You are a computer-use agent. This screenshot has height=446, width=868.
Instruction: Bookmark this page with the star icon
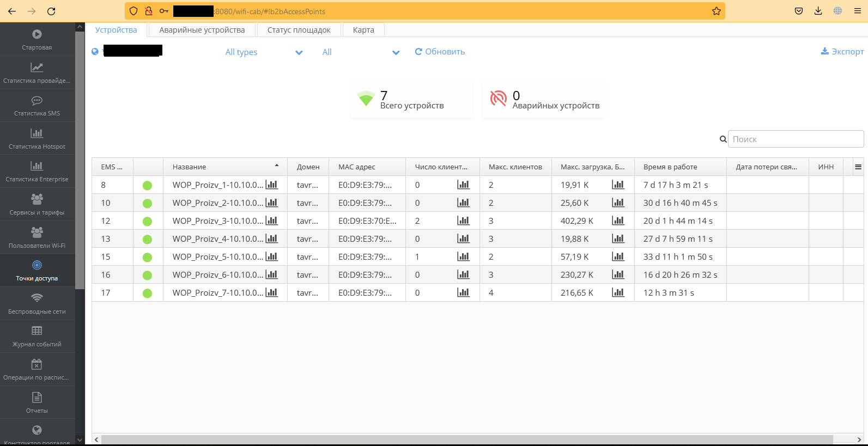tap(717, 11)
